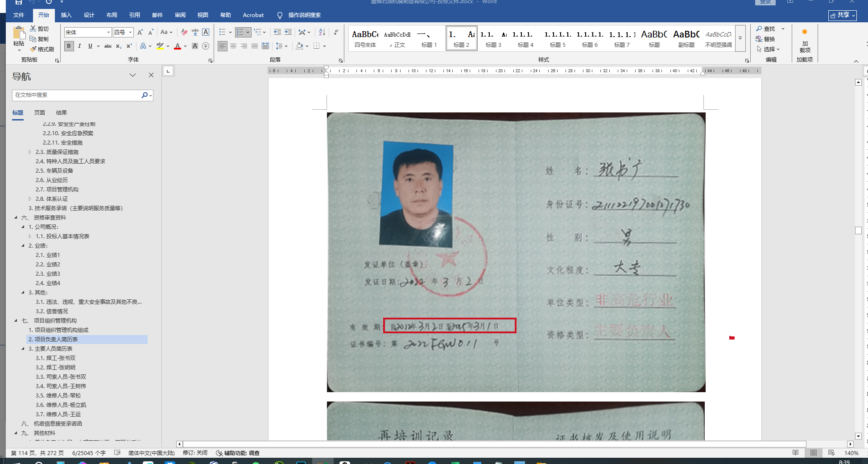
Task: Expand the 2.3. 质量保证措施 heading
Action: click(x=30, y=152)
